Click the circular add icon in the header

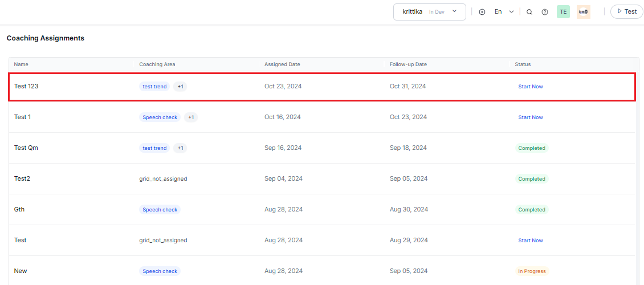(x=482, y=12)
